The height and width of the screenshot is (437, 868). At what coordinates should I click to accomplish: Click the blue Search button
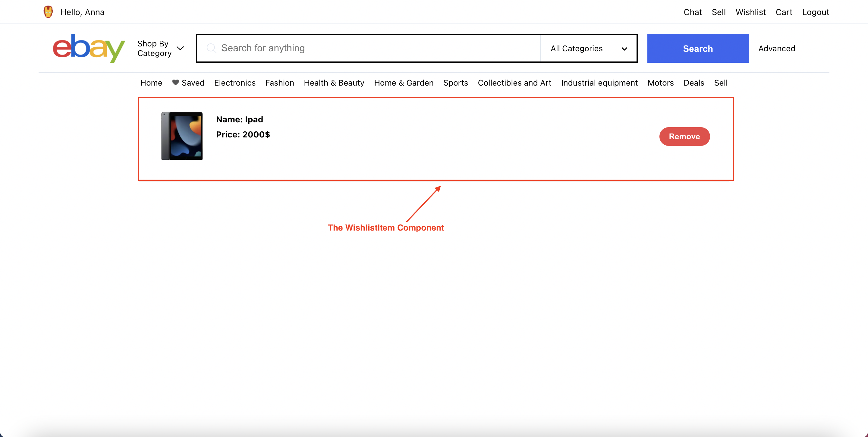click(x=698, y=48)
